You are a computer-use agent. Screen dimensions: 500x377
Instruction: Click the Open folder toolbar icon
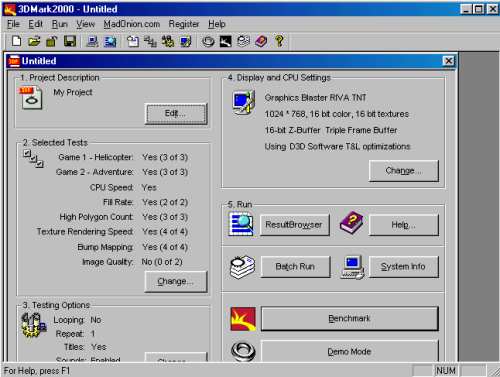pyautogui.click(x=34, y=41)
